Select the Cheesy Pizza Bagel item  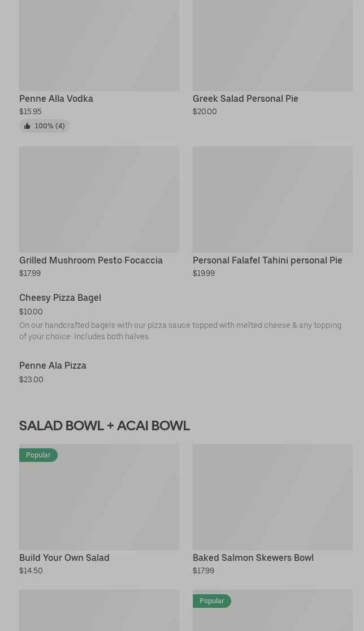(x=60, y=298)
